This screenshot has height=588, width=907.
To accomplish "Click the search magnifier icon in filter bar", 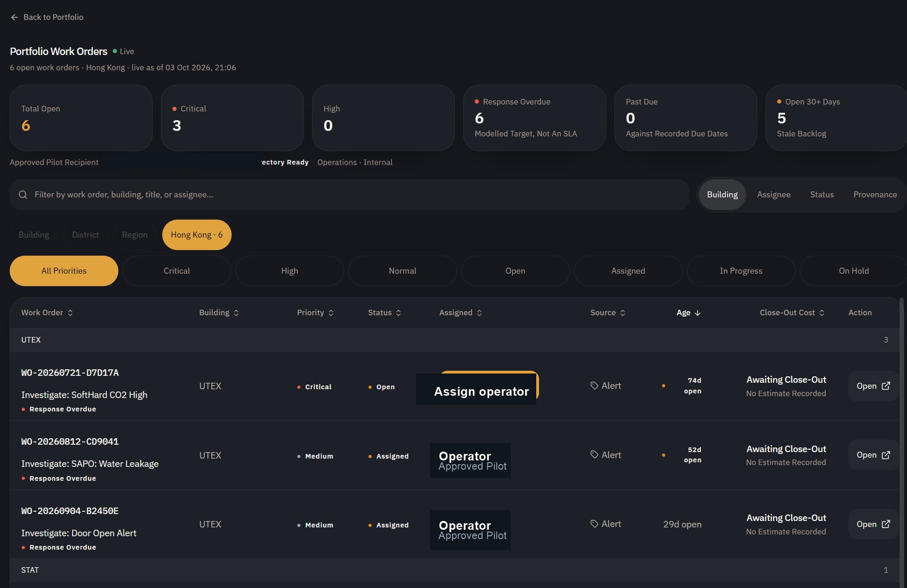I will (x=23, y=195).
